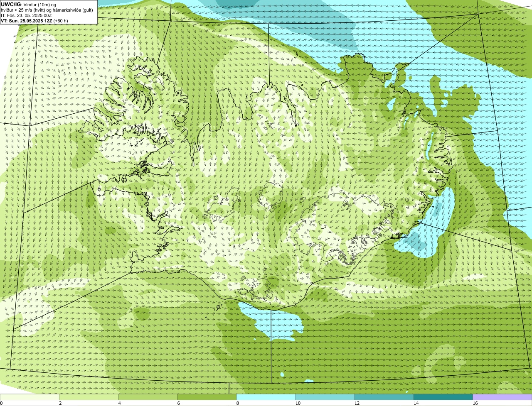The width and height of the screenshot is (532, 406).
Task: Click the 4–6 m/s green legend swatch
Action: click(148, 397)
